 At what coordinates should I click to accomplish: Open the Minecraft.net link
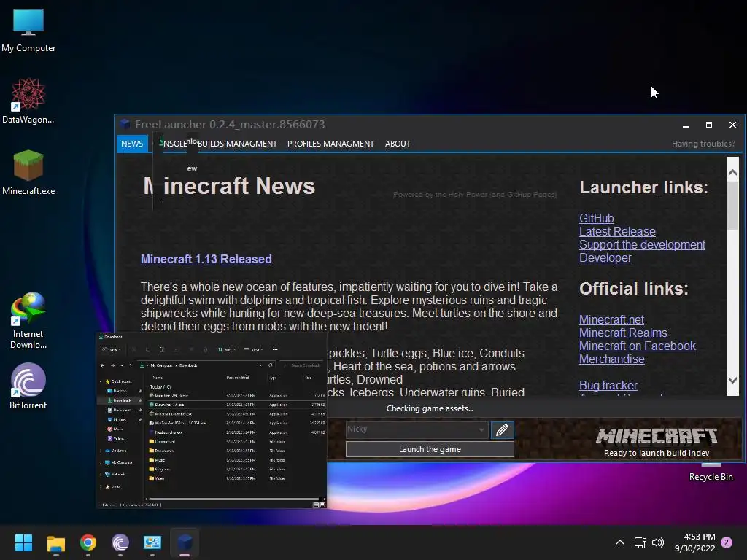click(612, 319)
